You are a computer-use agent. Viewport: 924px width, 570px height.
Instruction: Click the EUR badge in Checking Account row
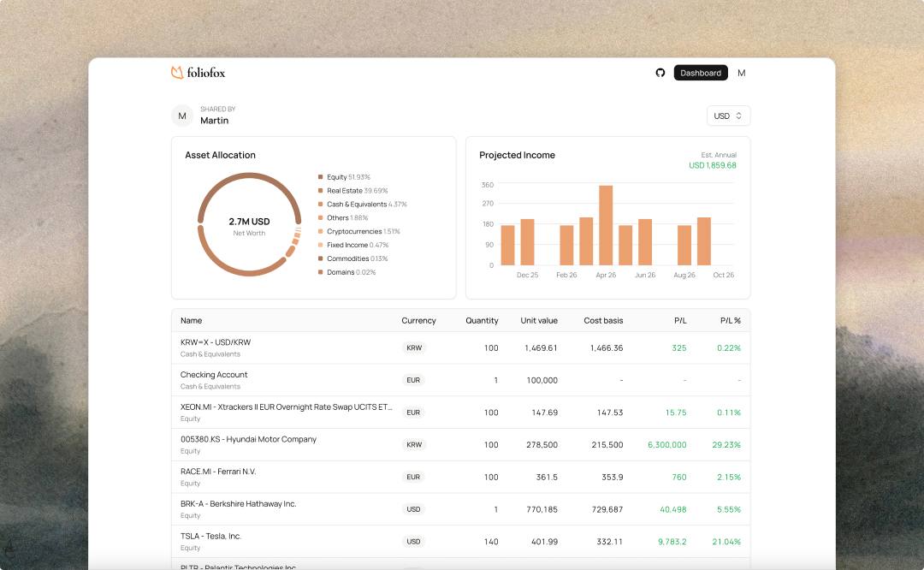coord(413,380)
